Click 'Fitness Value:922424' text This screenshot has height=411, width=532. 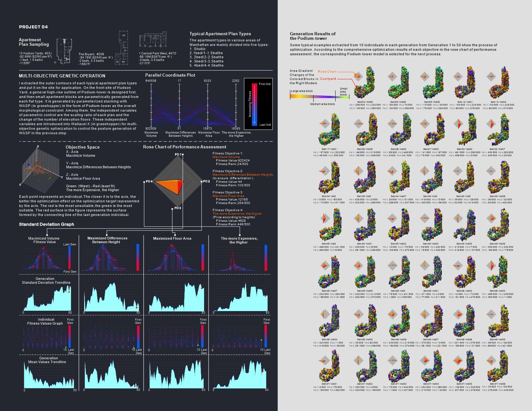[233, 160]
